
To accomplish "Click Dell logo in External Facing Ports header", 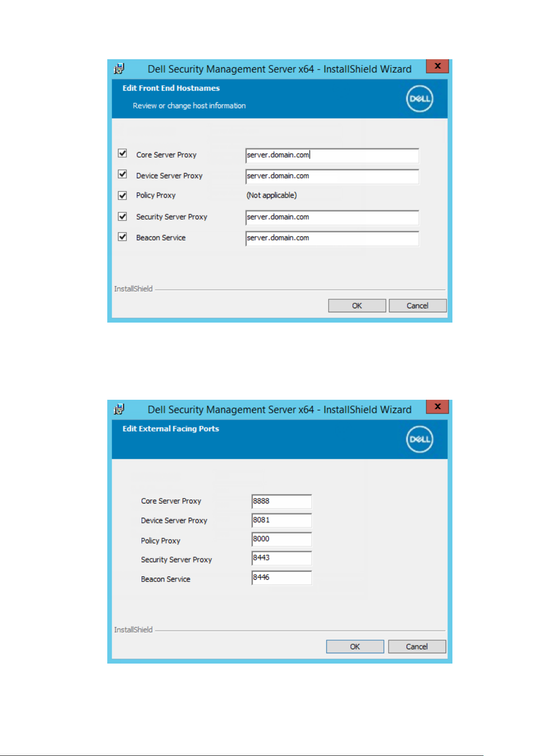I will pyautogui.click(x=420, y=440).
